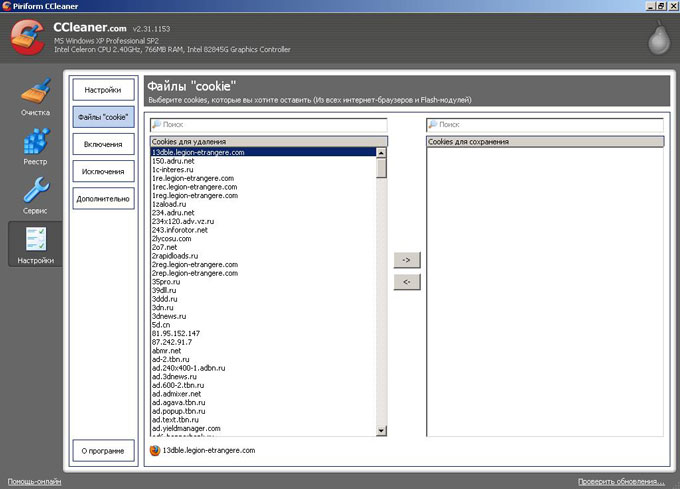The image size is (680, 489).
Task: Click the right cookie search field
Action: coord(545,124)
